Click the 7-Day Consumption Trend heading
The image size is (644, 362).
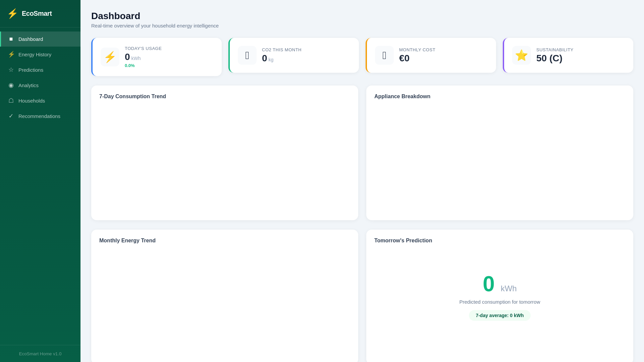click(132, 97)
